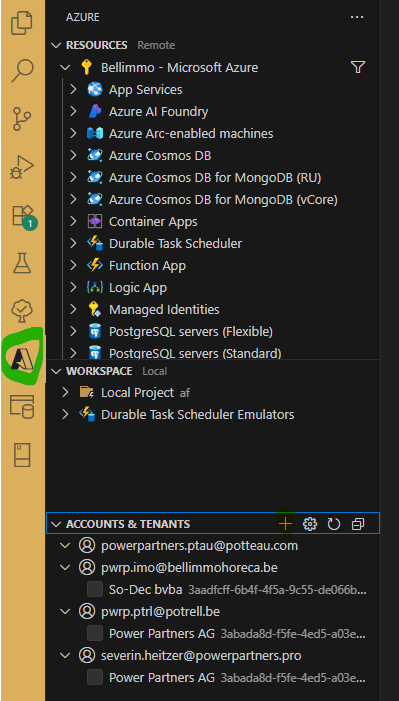The width and height of the screenshot is (399, 701).
Task: Click the Azure AI Foundry icon
Action: pos(95,111)
